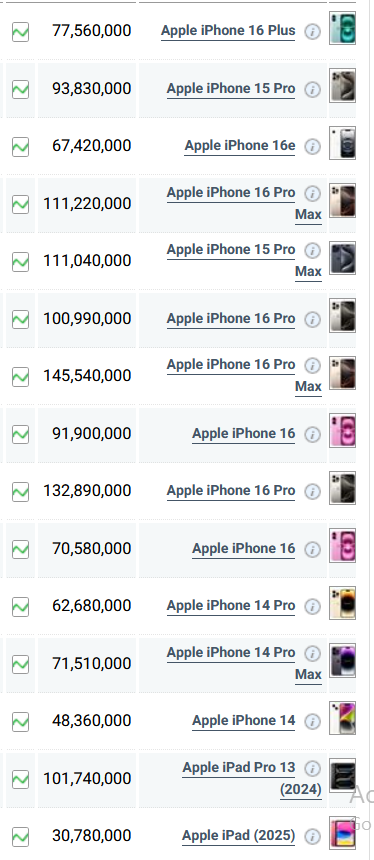
Task: Show price chart for the 93,830,000 row
Action: 20,89
